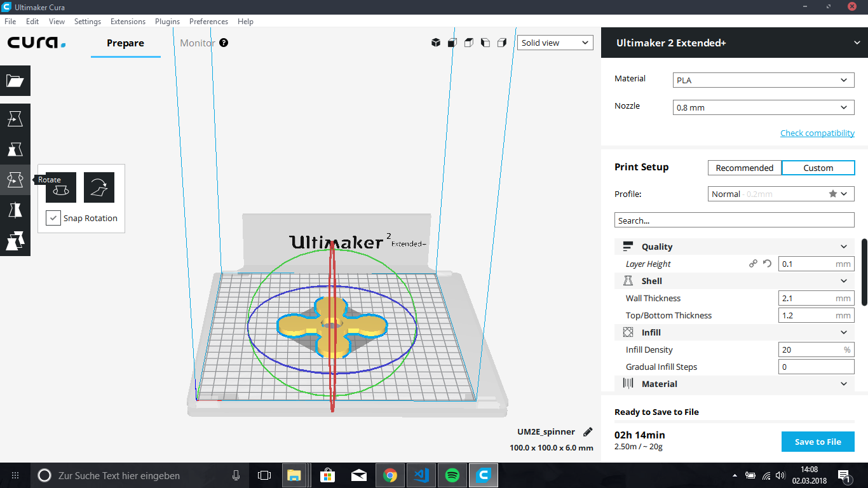Switch to 3D perspective view cube
The width and height of the screenshot is (868, 488).
436,43
